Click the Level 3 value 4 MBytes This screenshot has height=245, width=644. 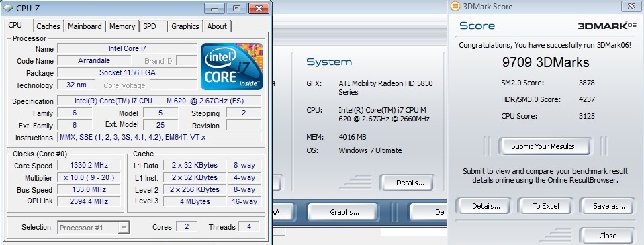point(195,201)
